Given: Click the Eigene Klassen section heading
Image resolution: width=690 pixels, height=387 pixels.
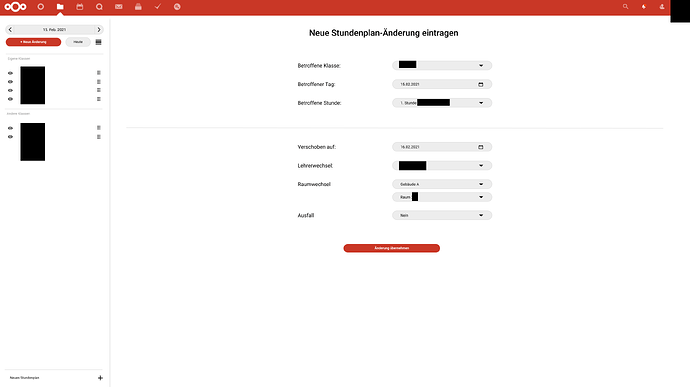Looking at the screenshot, I should click(18, 59).
